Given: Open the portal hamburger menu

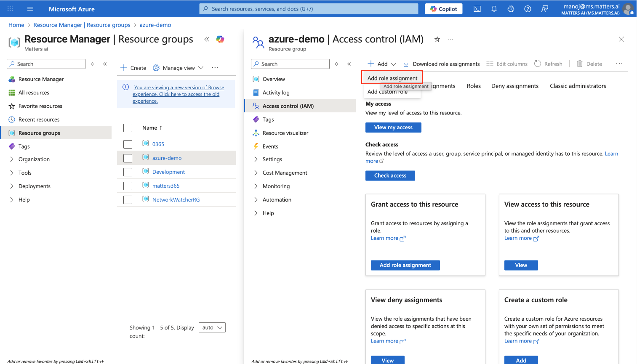Looking at the screenshot, I should (30, 9).
